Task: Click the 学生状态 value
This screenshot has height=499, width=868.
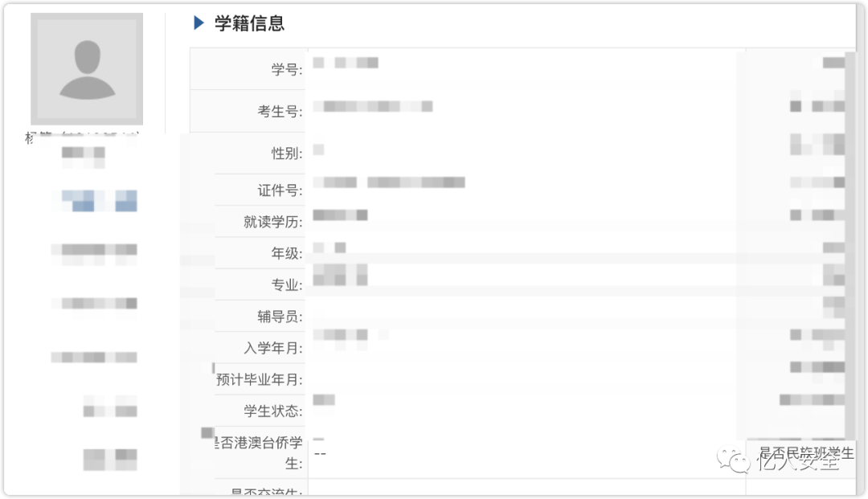Action: (324, 400)
